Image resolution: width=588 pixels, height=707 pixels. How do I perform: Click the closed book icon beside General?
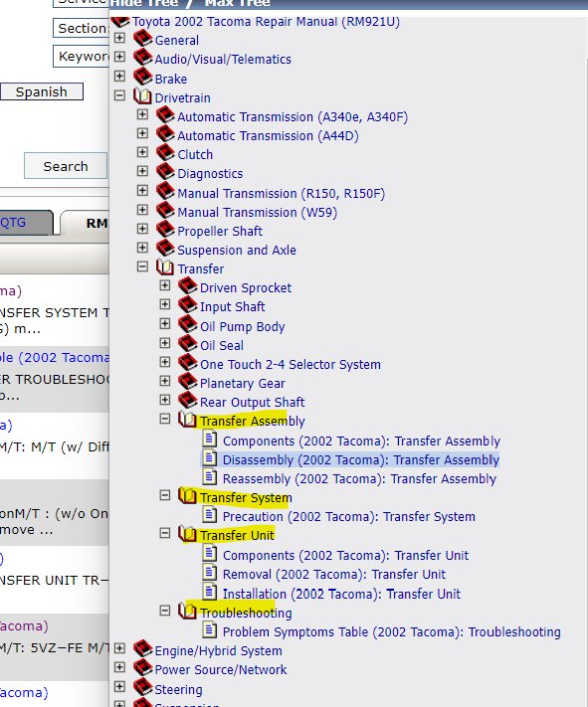pyautogui.click(x=143, y=39)
